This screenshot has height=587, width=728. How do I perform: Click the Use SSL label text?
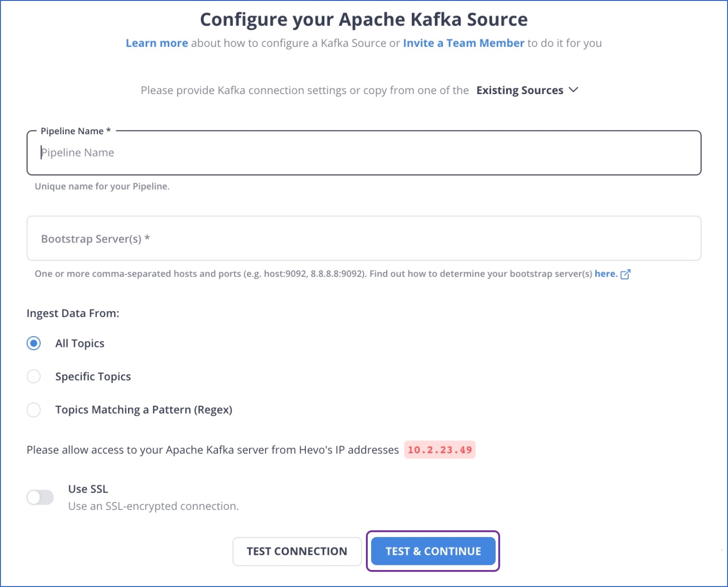tap(88, 489)
